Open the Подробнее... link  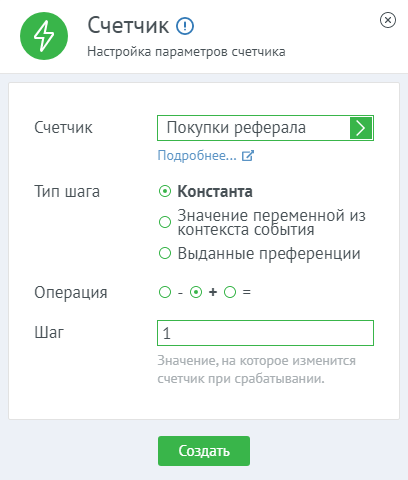tap(197, 156)
